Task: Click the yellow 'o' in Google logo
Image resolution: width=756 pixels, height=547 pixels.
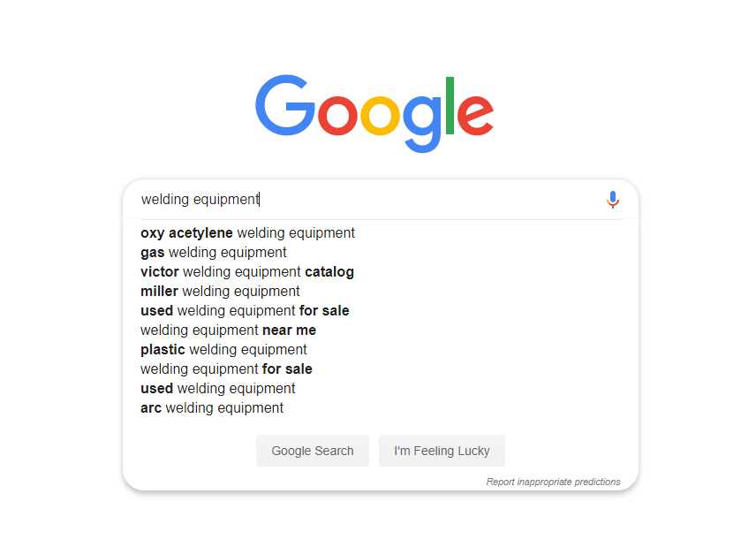Action: [x=381, y=115]
